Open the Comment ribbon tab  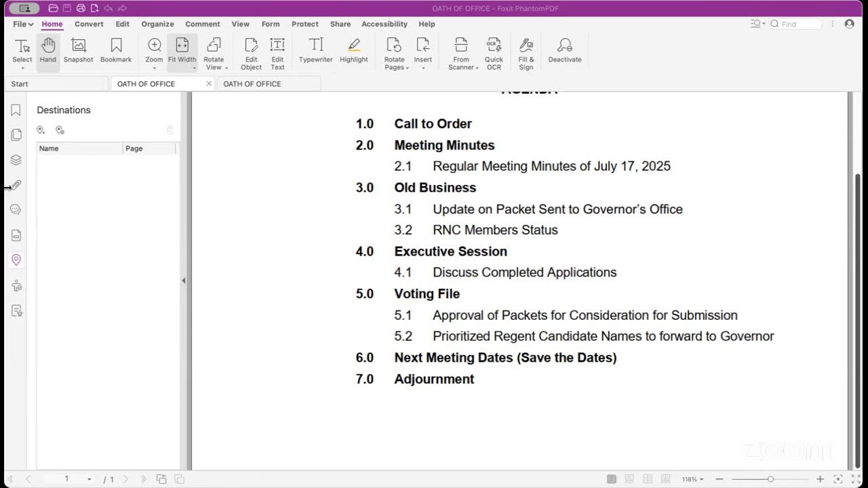[x=202, y=24]
